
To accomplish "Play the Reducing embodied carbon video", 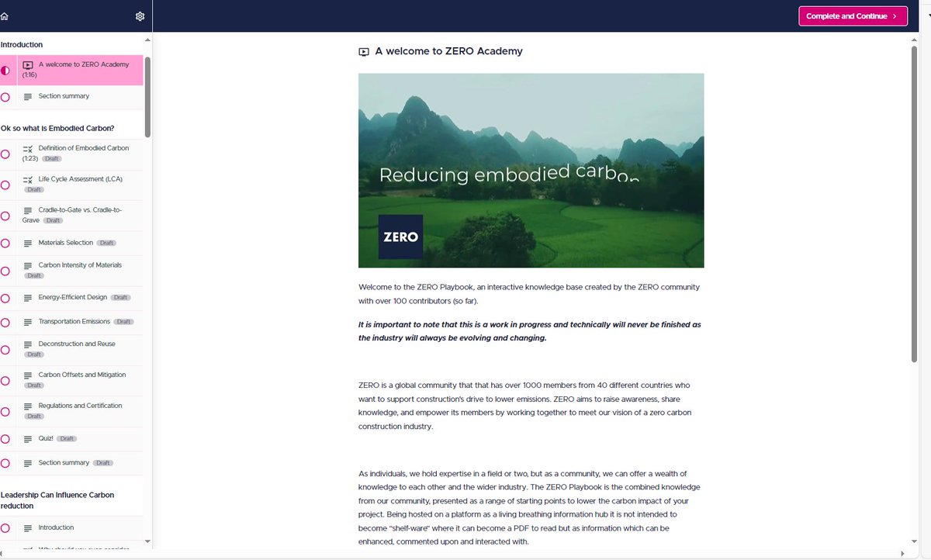I will click(x=531, y=171).
